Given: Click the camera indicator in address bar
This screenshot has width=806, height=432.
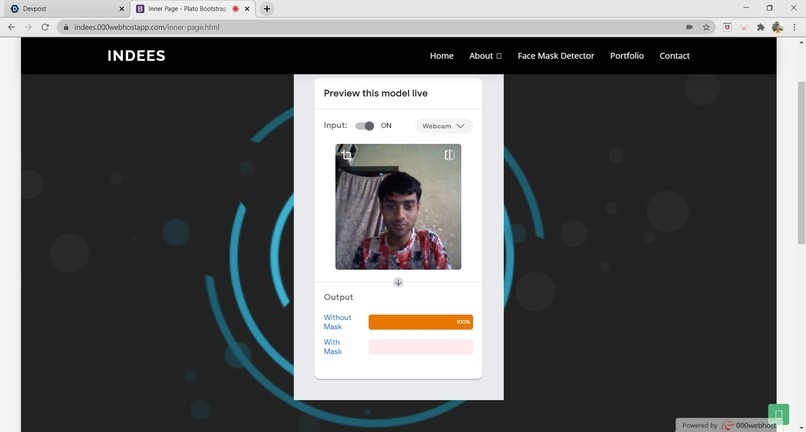Looking at the screenshot, I should [x=689, y=27].
